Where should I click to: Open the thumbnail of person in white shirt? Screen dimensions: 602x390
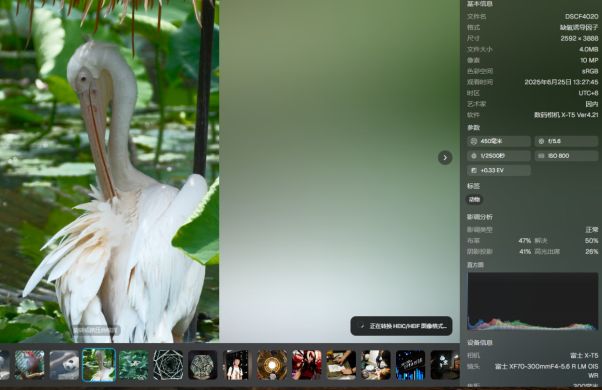coord(236,365)
